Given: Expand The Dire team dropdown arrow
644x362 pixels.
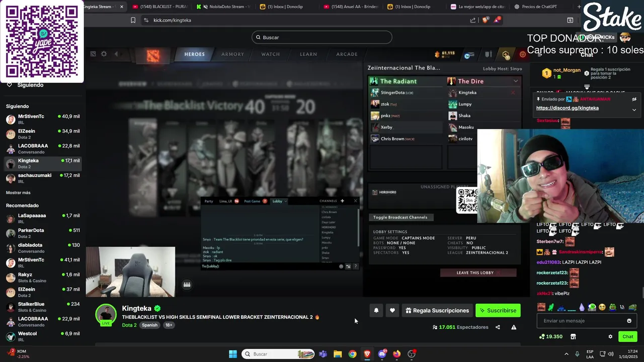Looking at the screenshot, I should pyautogui.click(x=516, y=81).
